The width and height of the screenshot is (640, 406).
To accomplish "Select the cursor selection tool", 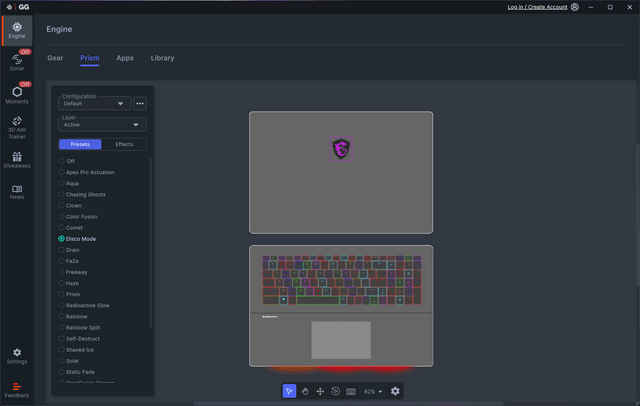I will click(289, 391).
